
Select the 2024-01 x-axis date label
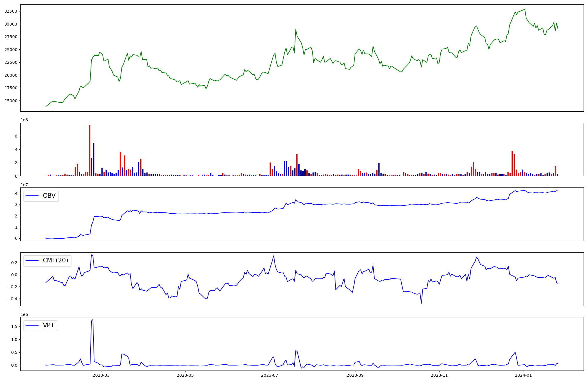tap(524, 375)
